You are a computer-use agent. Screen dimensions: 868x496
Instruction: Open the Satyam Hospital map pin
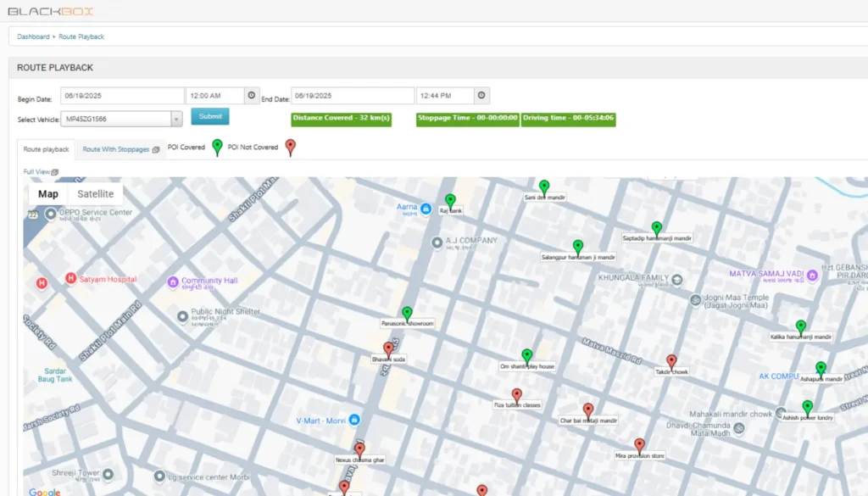[x=71, y=279]
